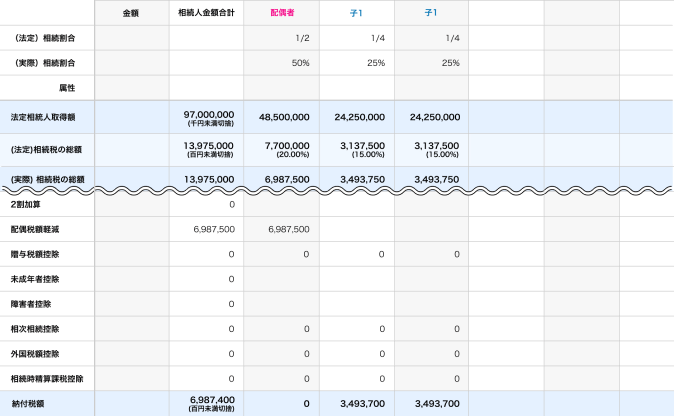Viewport: 674px width, 416px height.
Task: Select the 48,500,000 spouse amount cell
Action: coord(284,117)
